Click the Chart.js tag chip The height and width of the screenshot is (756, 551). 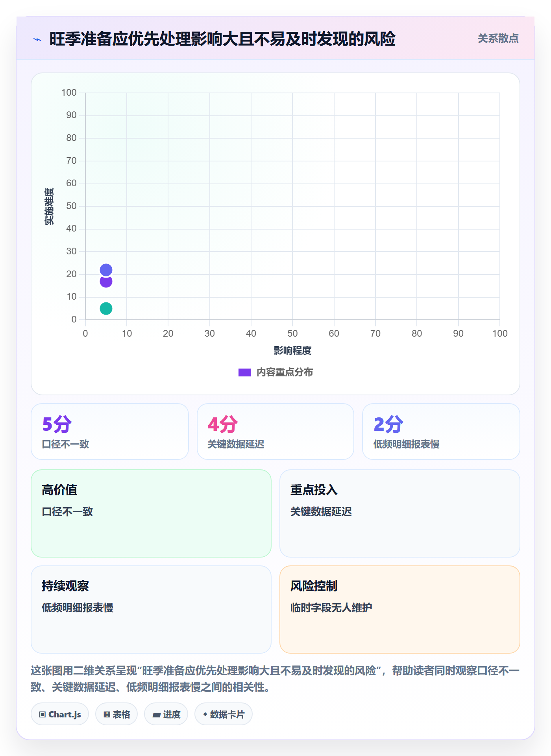click(60, 714)
